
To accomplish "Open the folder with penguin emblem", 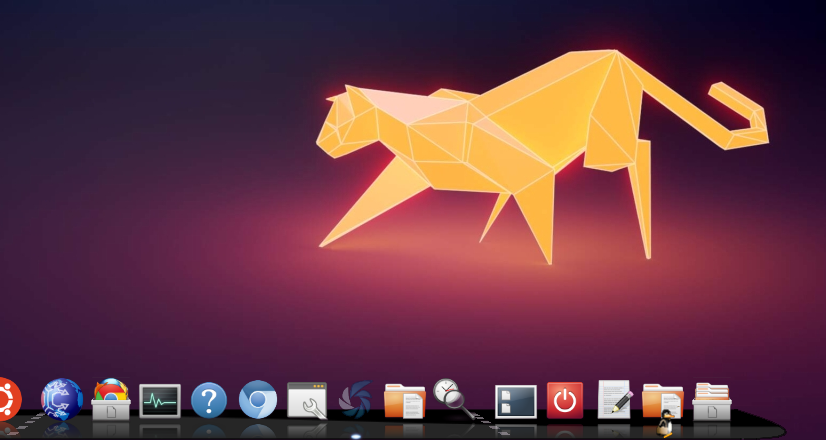I will pyautogui.click(x=662, y=402).
